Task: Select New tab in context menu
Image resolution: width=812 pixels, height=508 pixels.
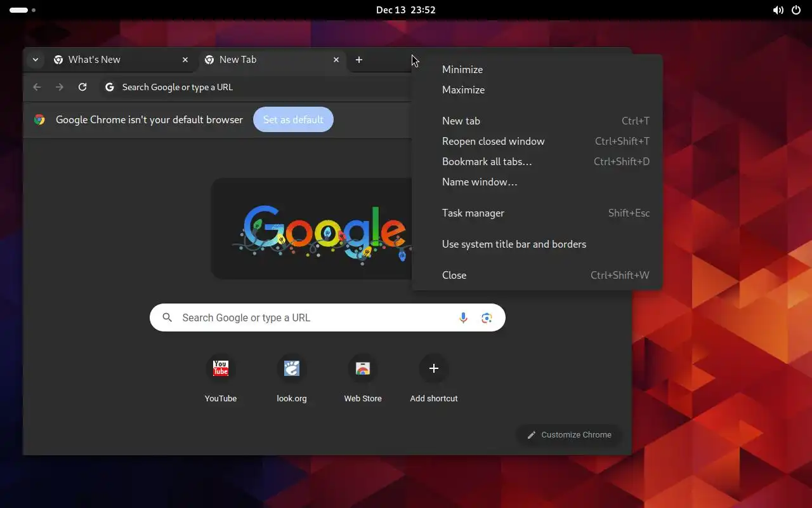Action: 537,121
